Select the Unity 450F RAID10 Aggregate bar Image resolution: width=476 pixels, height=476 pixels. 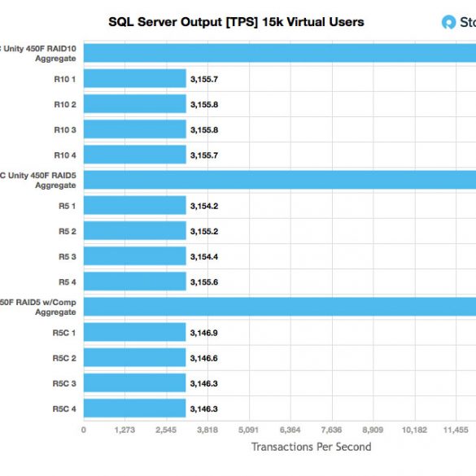[x=280, y=53]
